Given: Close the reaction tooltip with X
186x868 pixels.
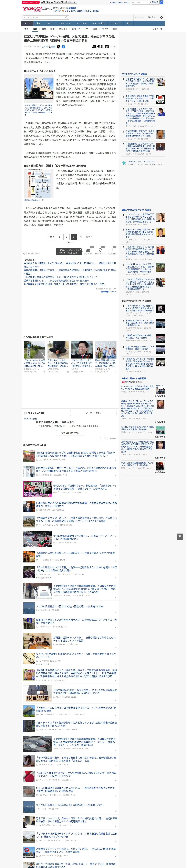Looking at the screenshot, I should 80,250.
